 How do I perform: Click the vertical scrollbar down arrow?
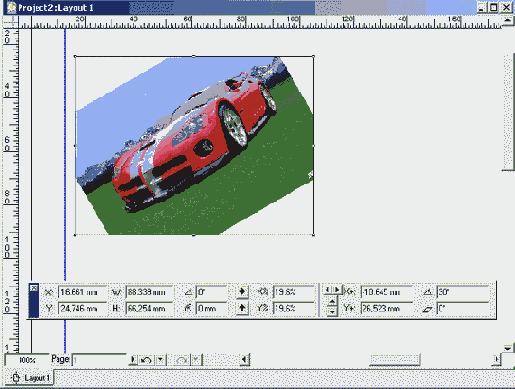tap(507, 348)
